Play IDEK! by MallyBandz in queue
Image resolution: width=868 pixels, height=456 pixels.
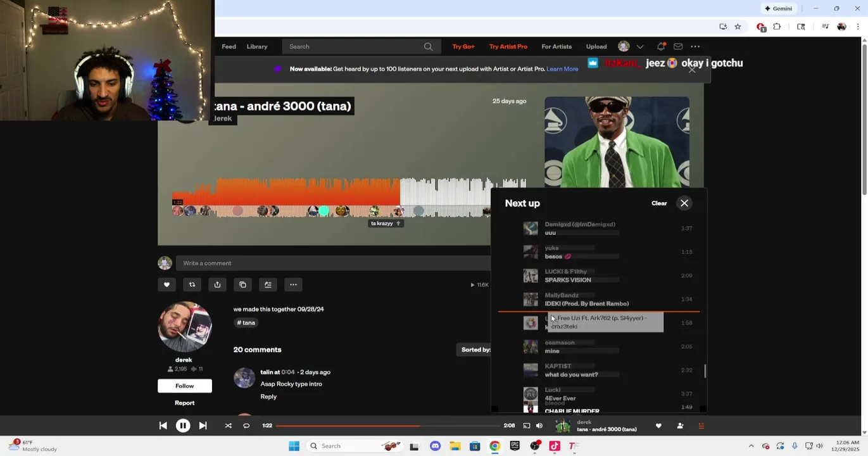587,304
